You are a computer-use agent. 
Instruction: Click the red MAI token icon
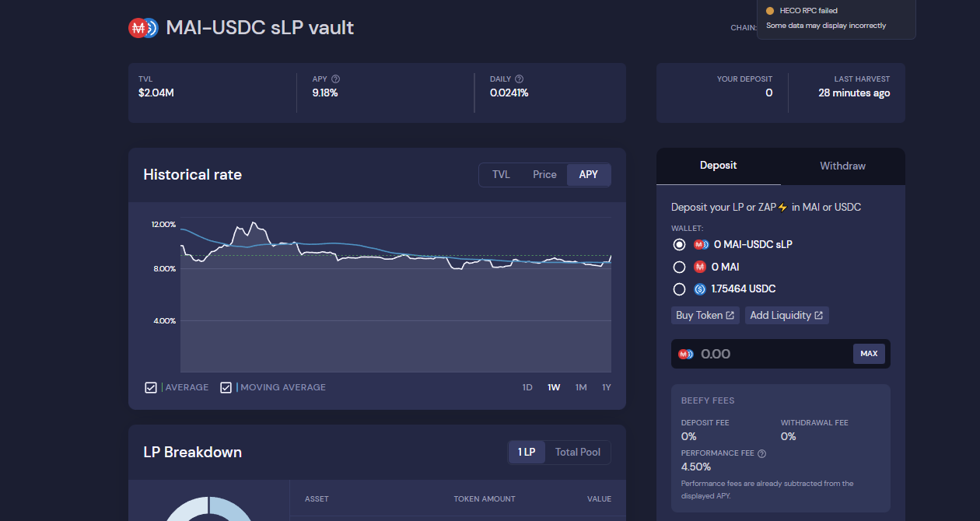700,267
